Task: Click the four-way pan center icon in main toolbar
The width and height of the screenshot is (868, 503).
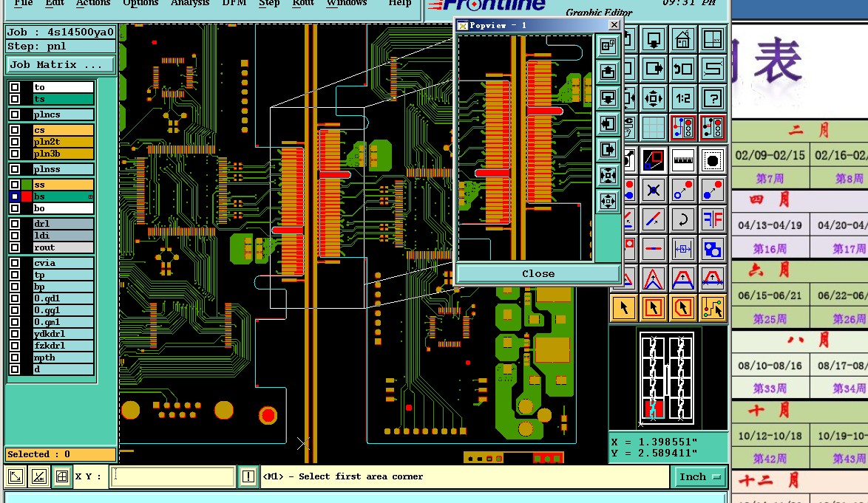Action: point(653,99)
